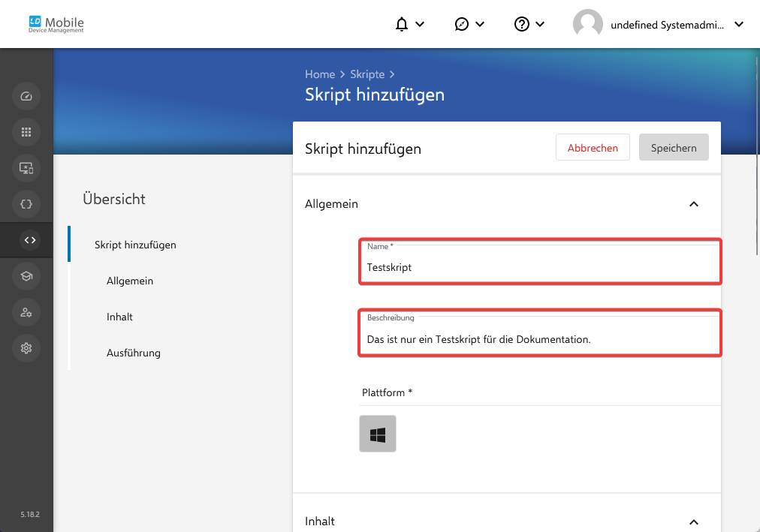This screenshot has width=760, height=532.
Task: Click the Abbrechen button
Action: pyautogui.click(x=593, y=148)
